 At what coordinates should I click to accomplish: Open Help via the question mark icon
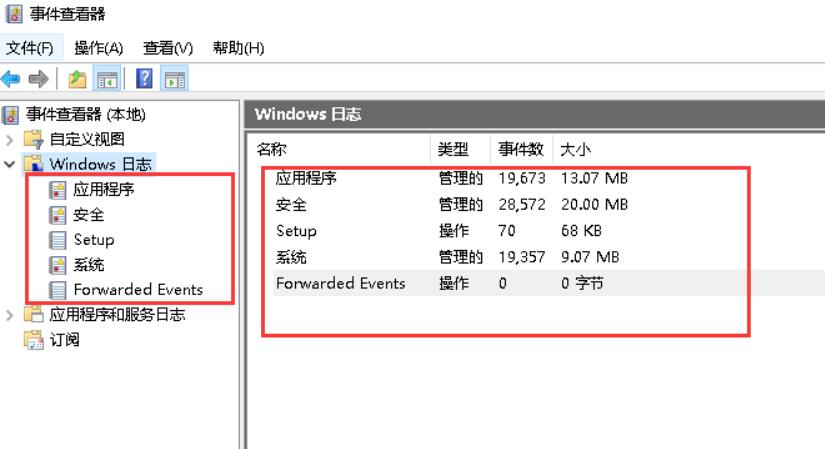click(144, 79)
